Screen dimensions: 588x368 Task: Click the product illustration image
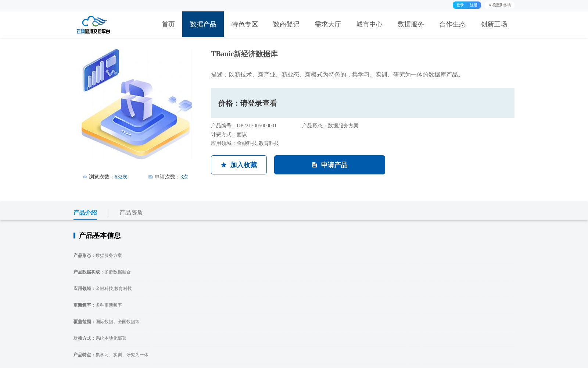pos(136,105)
